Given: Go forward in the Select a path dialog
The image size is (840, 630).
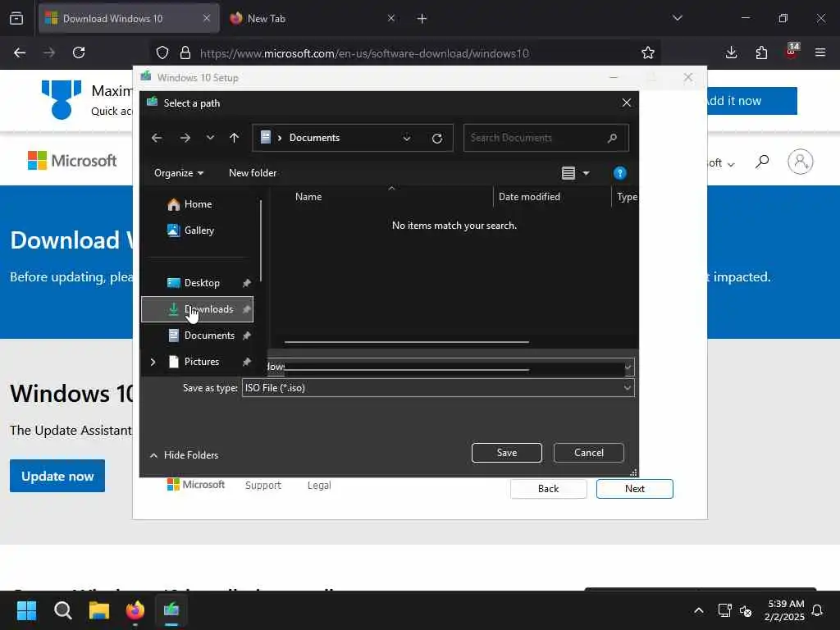Looking at the screenshot, I should pyautogui.click(x=185, y=138).
